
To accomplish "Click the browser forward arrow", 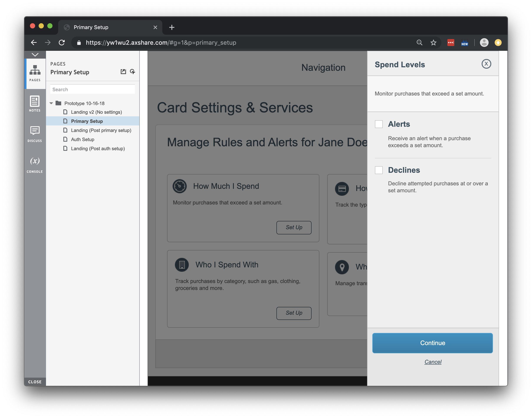I will click(48, 43).
